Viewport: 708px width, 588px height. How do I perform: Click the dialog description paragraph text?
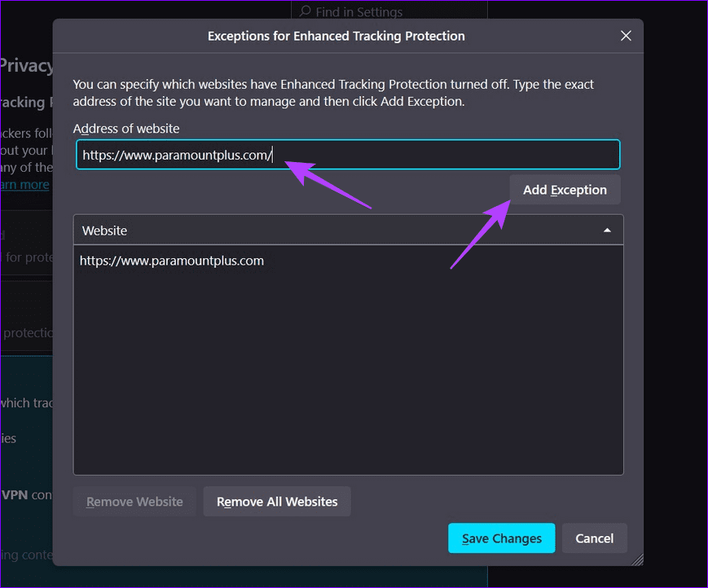[333, 93]
